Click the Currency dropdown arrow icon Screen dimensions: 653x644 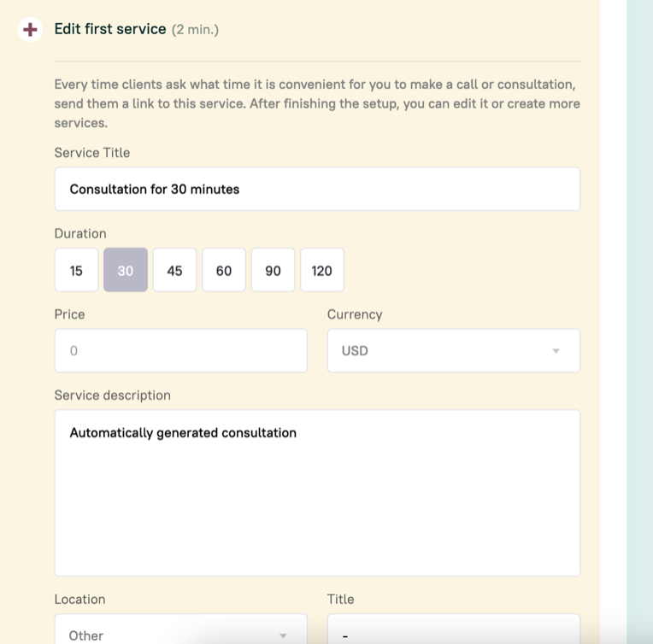(556, 351)
